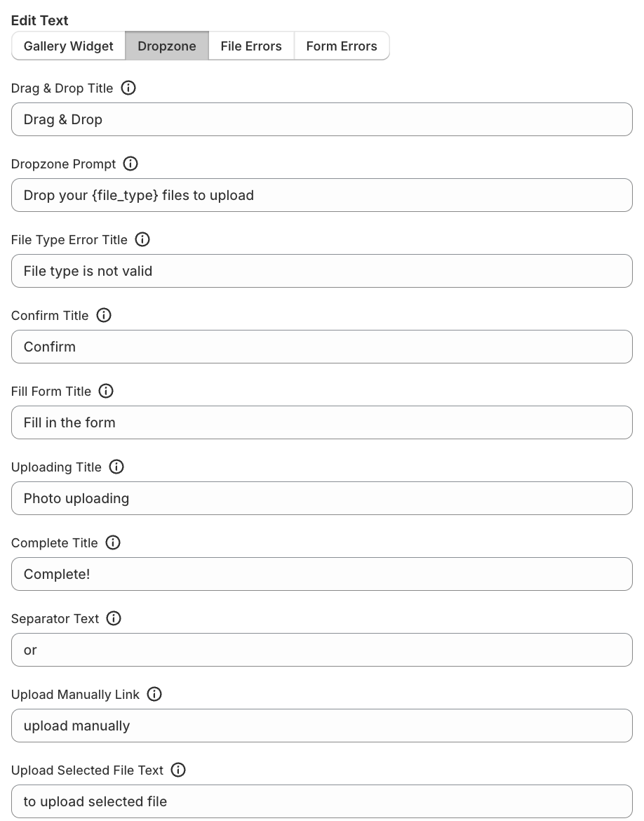Click info icon beside Complete Title

113,543
